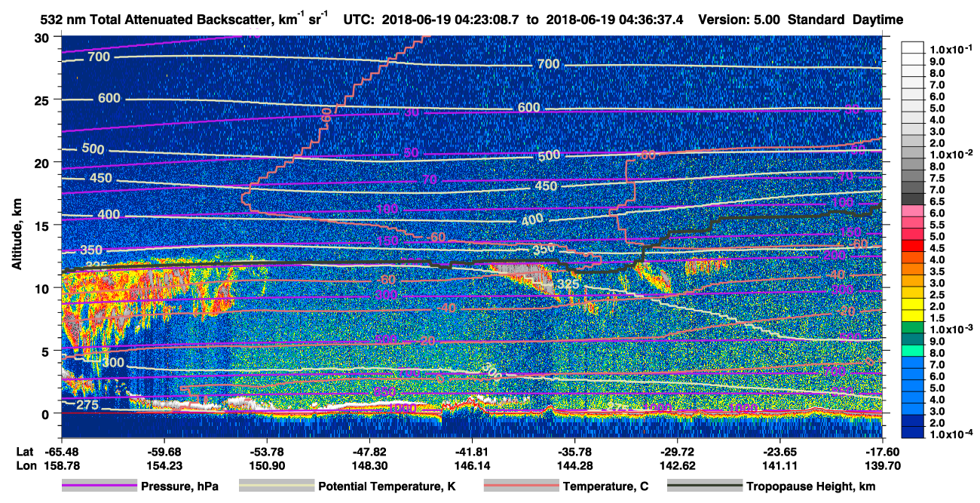Click the longitude value '144.28'

pyautogui.click(x=574, y=465)
